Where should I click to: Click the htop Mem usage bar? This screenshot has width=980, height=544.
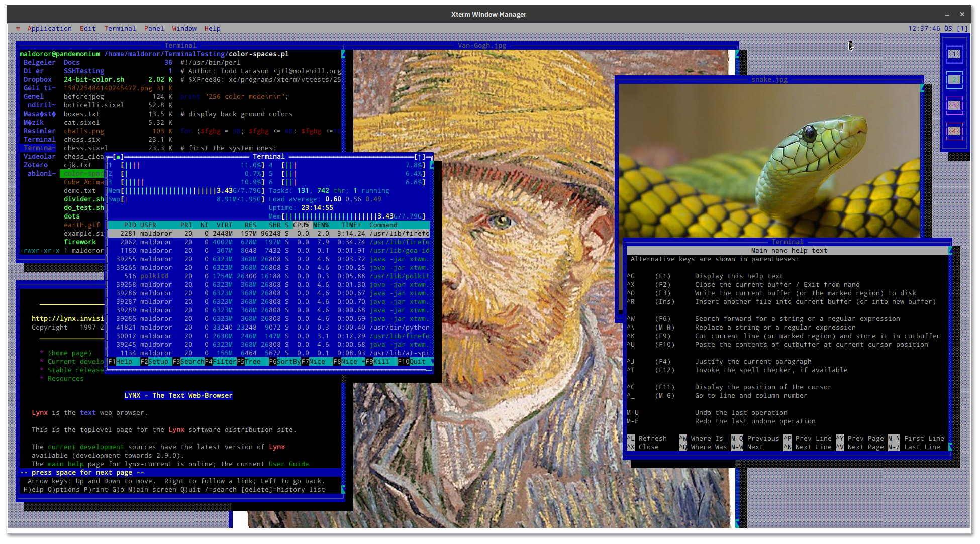(x=171, y=191)
